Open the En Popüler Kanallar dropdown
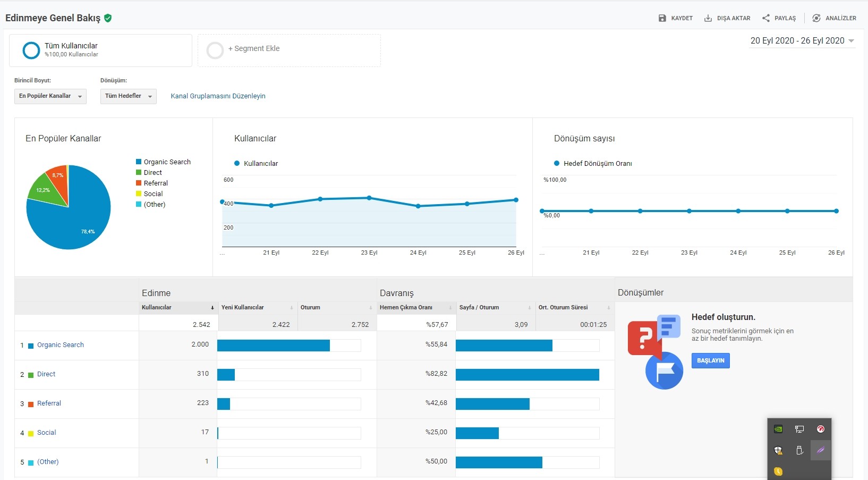The image size is (868, 480). point(50,96)
